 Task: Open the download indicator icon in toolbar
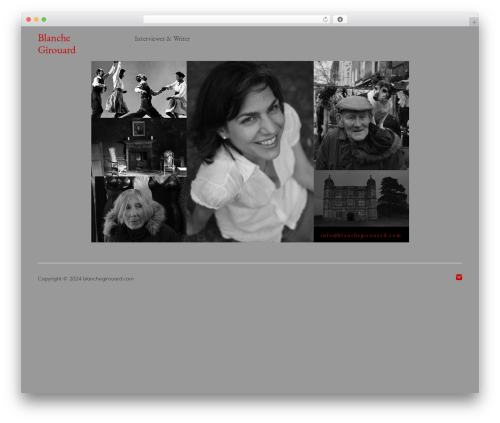[340, 20]
